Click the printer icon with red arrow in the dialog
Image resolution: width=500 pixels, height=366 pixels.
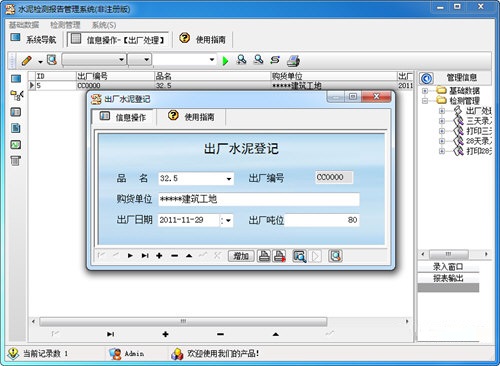pyautogui.click(x=279, y=256)
